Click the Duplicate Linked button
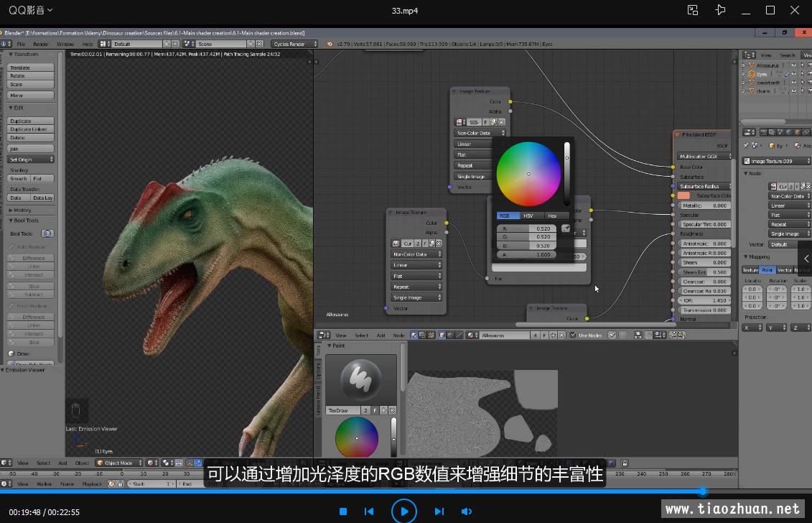This screenshot has height=523, width=812. pos(31,129)
